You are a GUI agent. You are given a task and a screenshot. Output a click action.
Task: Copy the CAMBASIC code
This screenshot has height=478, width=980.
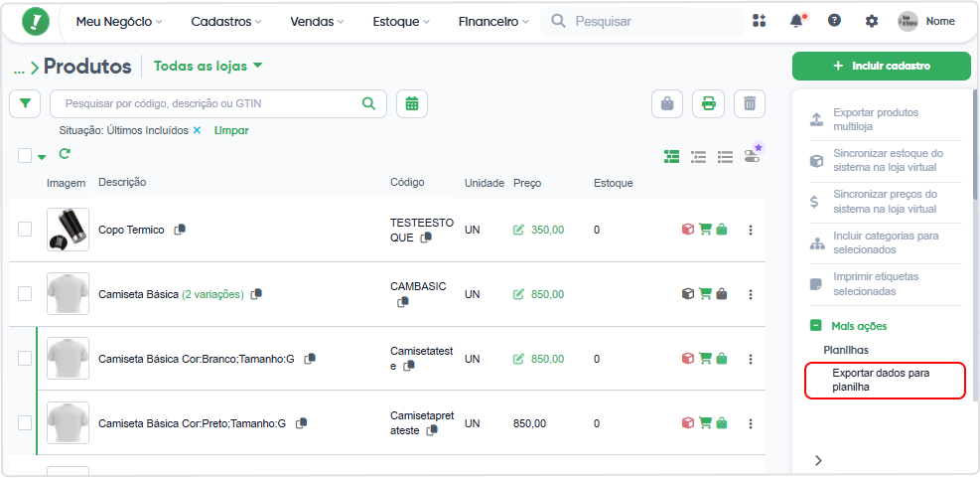coord(403,301)
